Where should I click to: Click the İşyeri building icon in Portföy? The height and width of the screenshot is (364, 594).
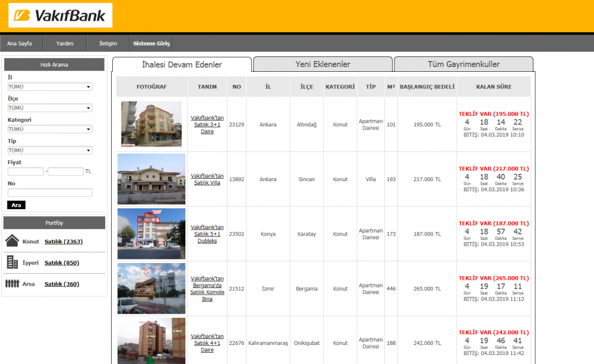click(x=12, y=262)
